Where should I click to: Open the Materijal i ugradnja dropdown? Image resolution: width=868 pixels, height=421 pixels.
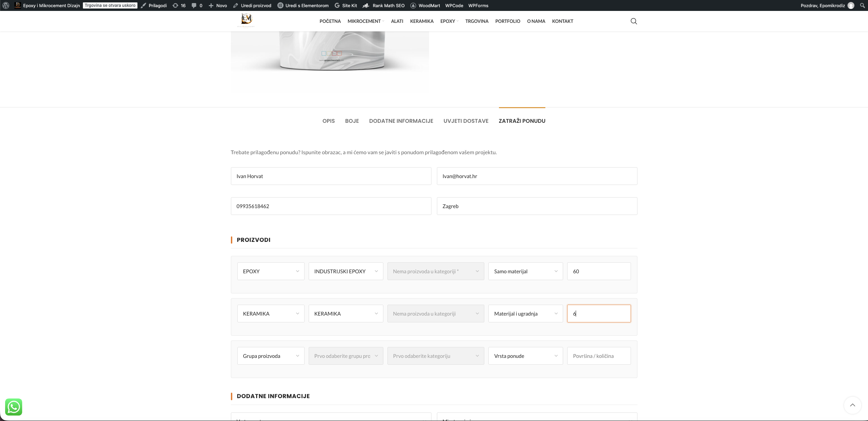point(526,314)
